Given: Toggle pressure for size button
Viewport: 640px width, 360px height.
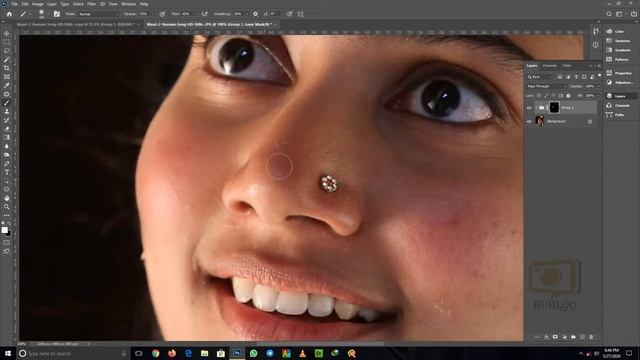Looking at the screenshot, I should tap(289, 14).
